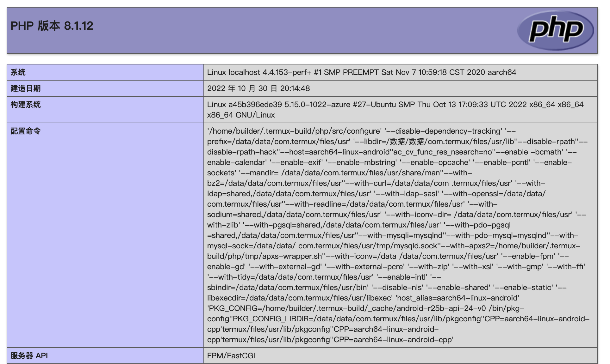Click the '--with-ldap-sasl' option text
This screenshot has height=364, width=610.
[x=406, y=194]
